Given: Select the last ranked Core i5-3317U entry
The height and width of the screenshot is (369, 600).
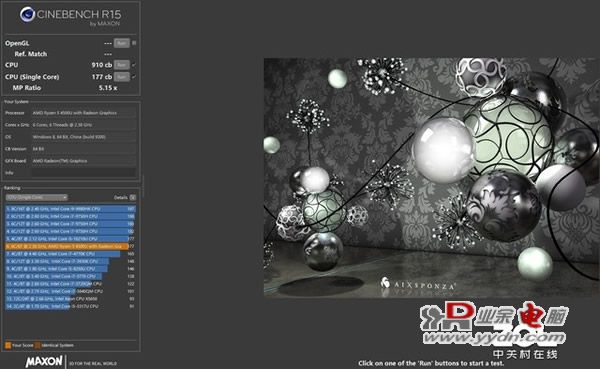Looking at the screenshot, I should tap(70, 306).
